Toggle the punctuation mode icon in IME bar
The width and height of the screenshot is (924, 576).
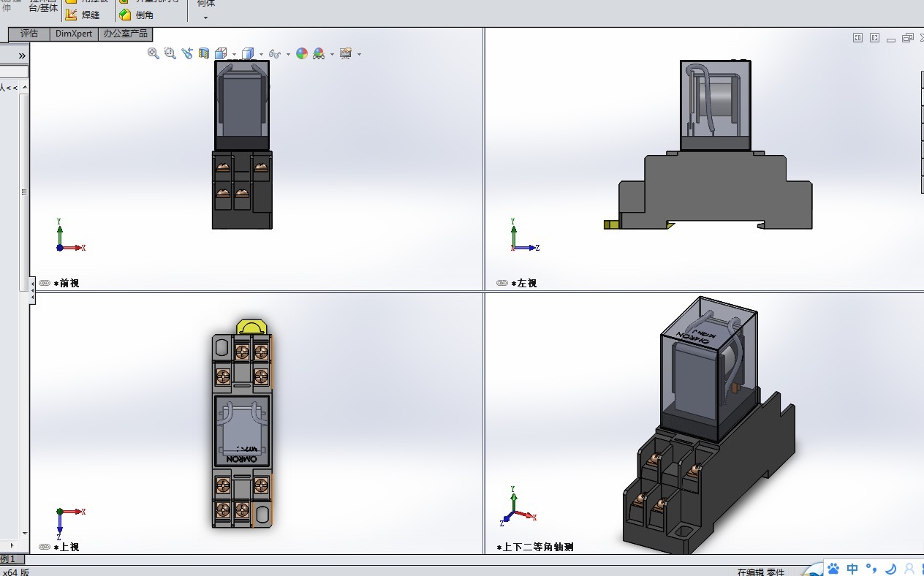(x=871, y=568)
